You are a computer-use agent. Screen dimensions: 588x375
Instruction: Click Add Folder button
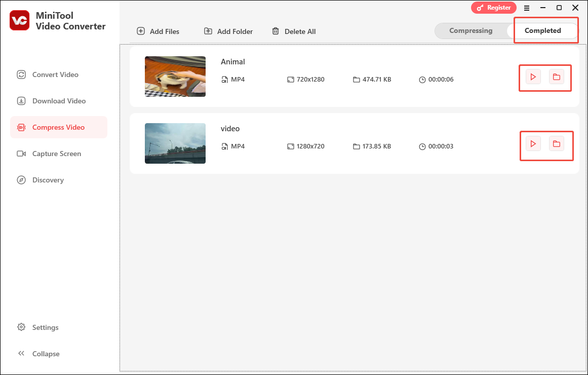(x=228, y=31)
